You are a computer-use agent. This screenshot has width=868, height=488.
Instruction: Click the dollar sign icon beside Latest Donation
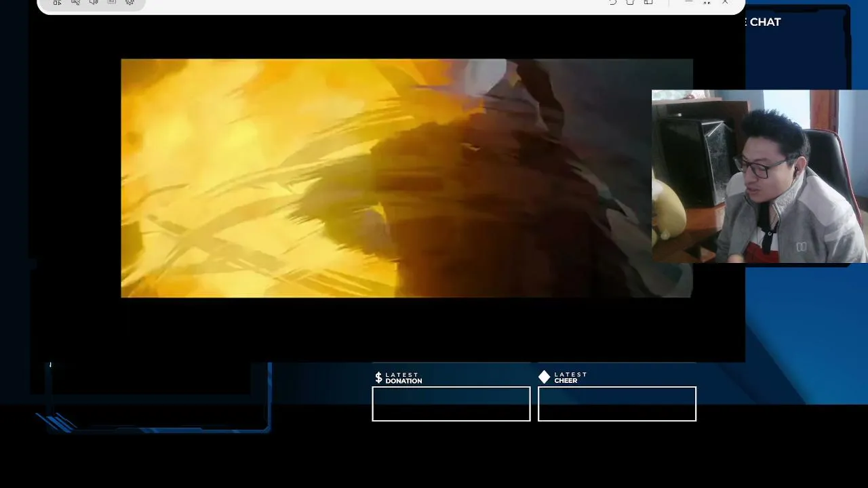[378, 378]
